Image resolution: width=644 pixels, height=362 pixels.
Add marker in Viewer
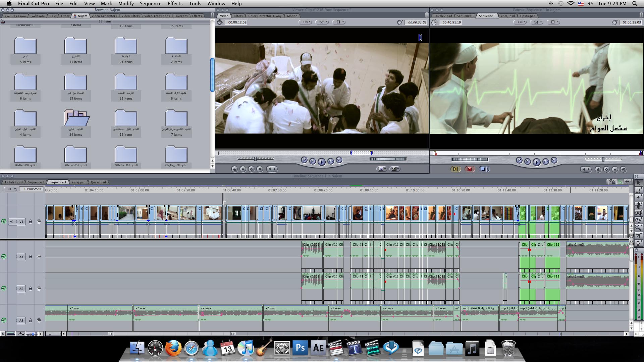tap(260, 169)
